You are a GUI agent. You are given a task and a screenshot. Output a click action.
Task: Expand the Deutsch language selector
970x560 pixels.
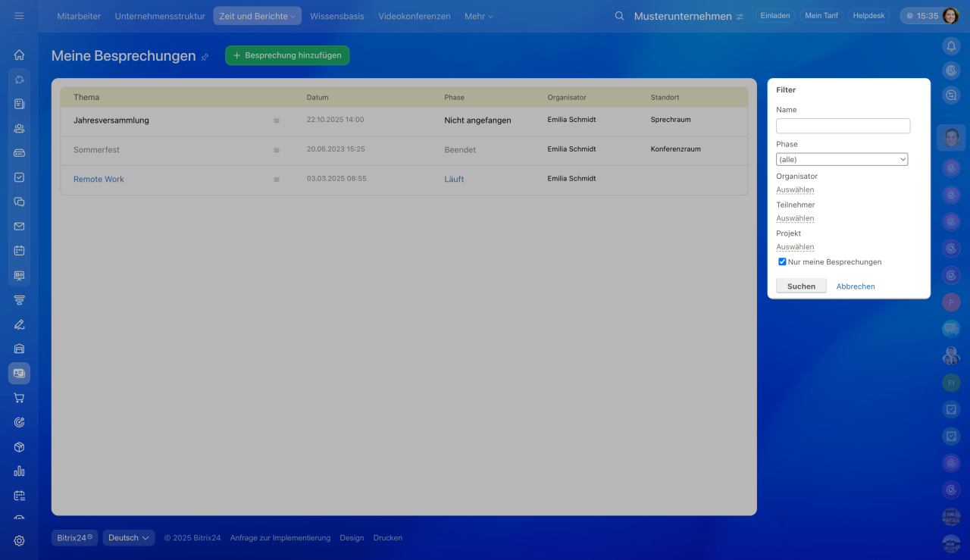(x=128, y=538)
